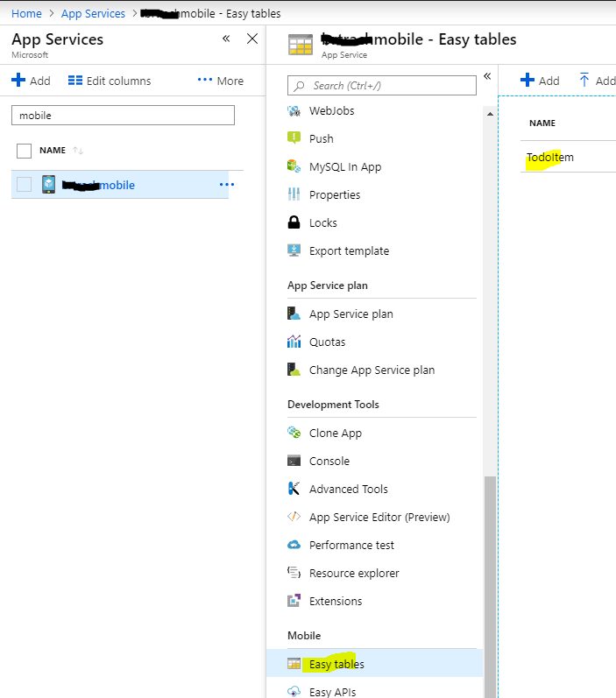Click the App Service Editor code icon
The image size is (616, 698).
(x=294, y=517)
